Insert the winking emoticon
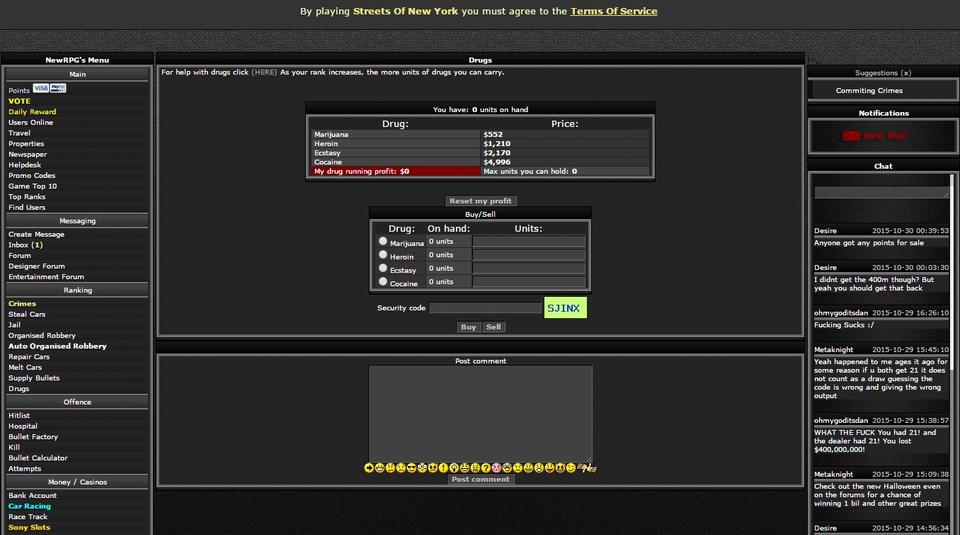The image size is (960, 535). click(571, 468)
